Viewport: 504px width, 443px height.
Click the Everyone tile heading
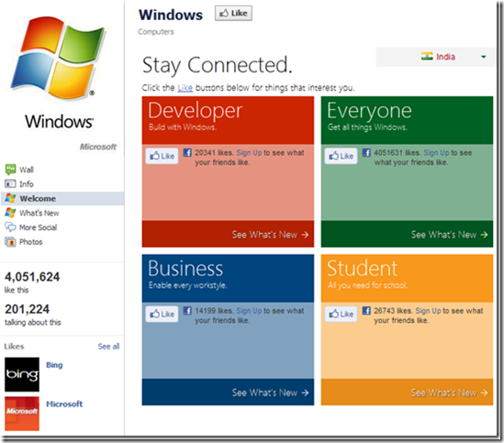point(369,111)
